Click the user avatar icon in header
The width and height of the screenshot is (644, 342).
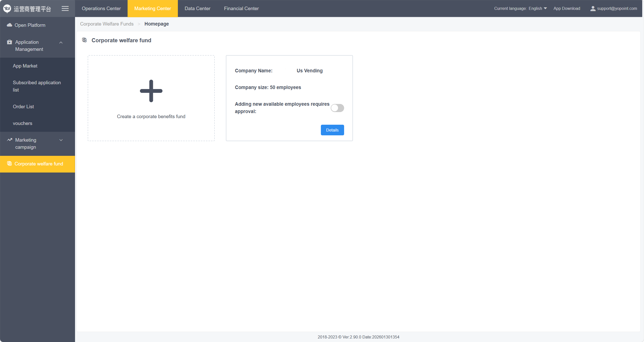click(x=593, y=9)
